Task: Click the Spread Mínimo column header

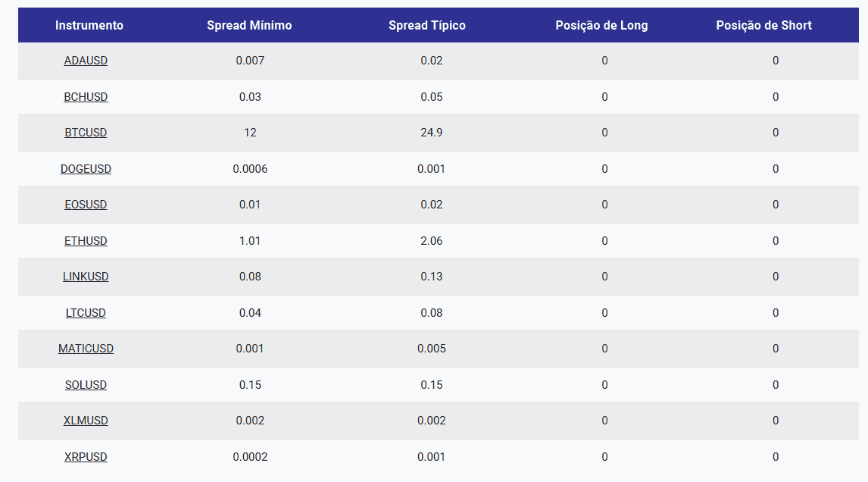Action: tap(249, 26)
